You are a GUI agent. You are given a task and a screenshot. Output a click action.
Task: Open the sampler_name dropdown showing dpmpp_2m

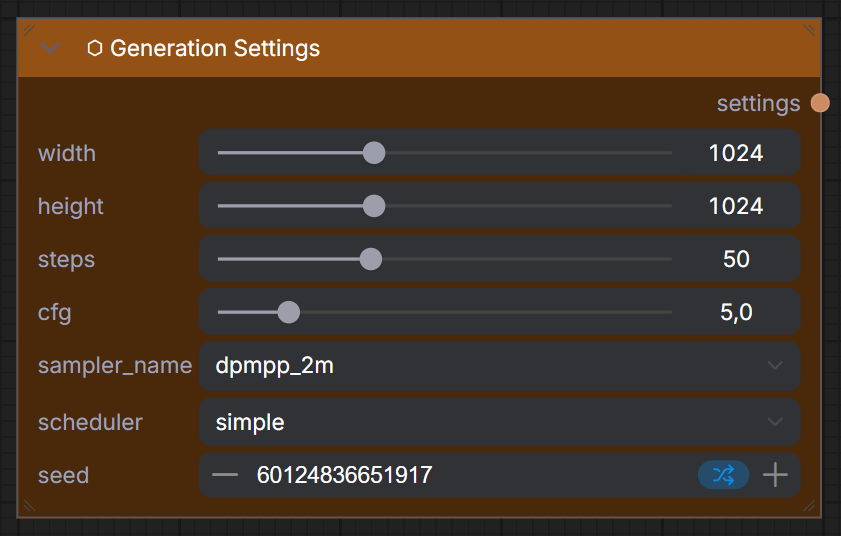[x=500, y=366]
